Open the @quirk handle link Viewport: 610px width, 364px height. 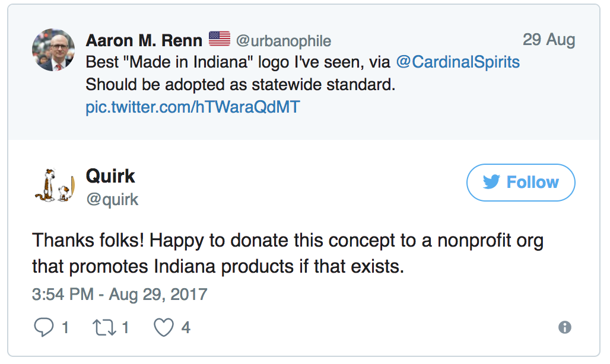pos(112,199)
